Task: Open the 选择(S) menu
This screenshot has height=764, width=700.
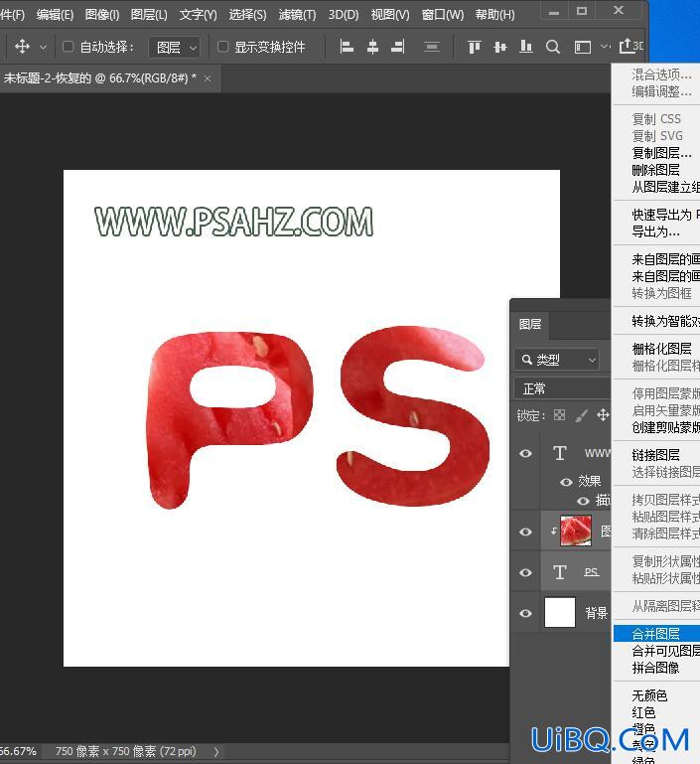Action: (248, 15)
